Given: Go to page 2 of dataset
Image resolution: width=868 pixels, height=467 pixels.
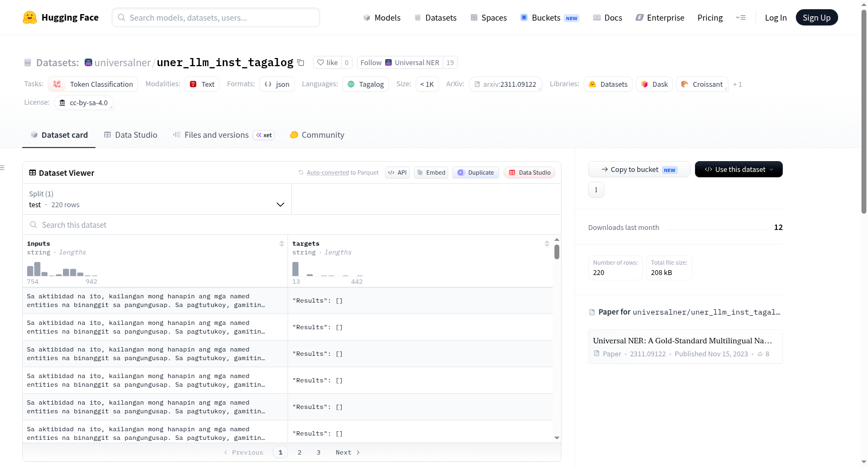Looking at the screenshot, I should click(299, 452).
